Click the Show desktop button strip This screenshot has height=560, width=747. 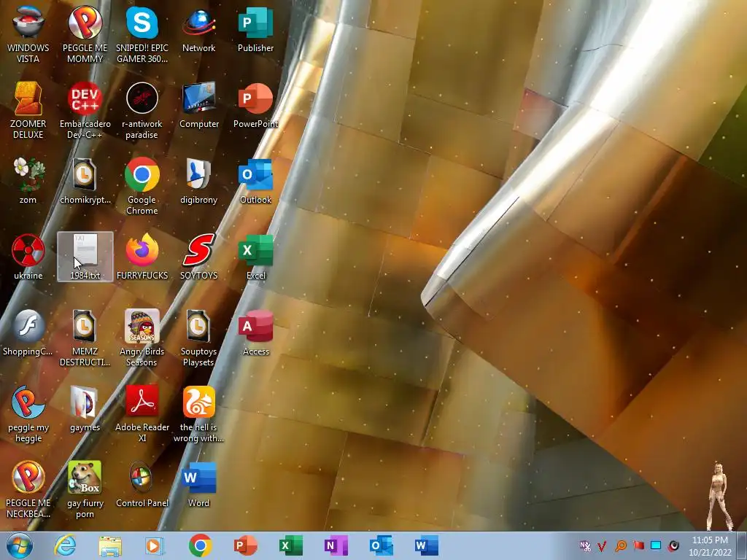742,545
